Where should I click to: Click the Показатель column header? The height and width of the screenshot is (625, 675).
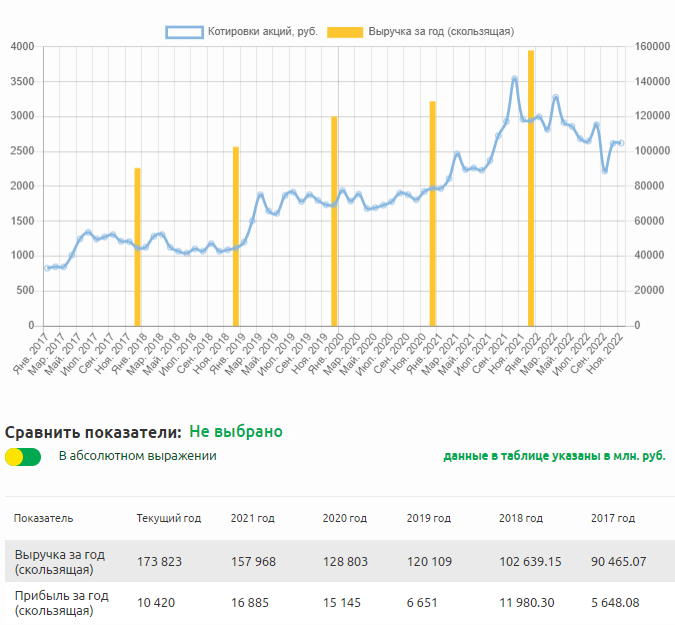[x=43, y=518]
